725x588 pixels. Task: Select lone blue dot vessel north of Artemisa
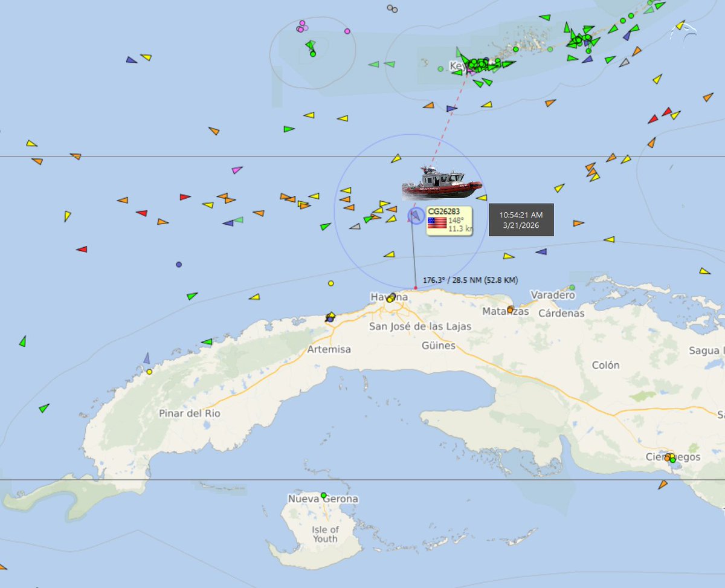(x=179, y=264)
